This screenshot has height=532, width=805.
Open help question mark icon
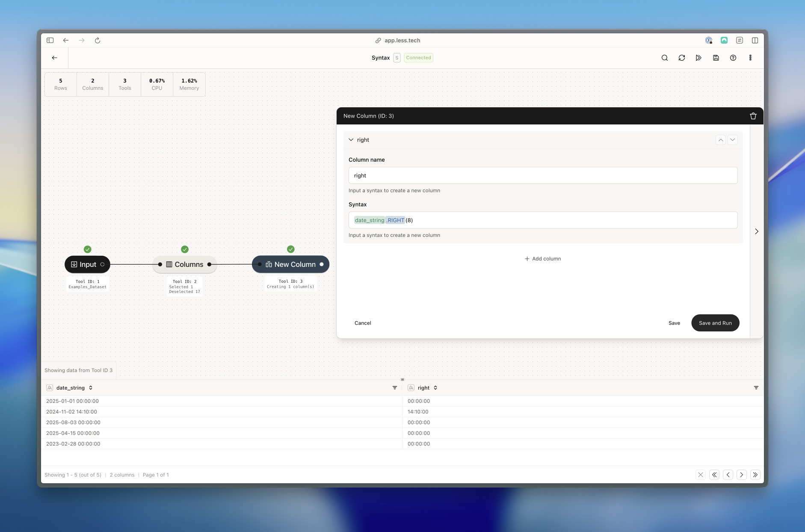(x=733, y=58)
